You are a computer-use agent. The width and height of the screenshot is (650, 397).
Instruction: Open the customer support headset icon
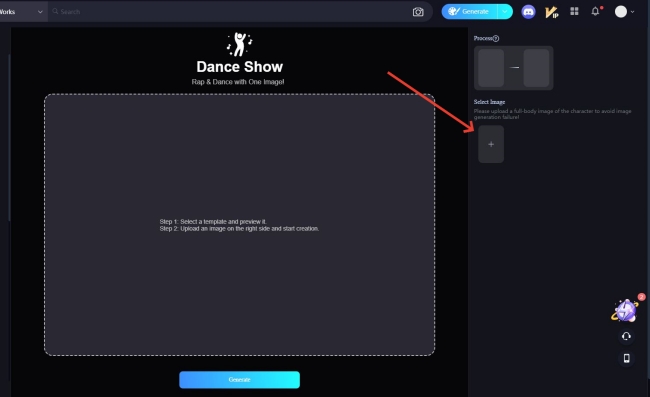(x=626, y=336)
